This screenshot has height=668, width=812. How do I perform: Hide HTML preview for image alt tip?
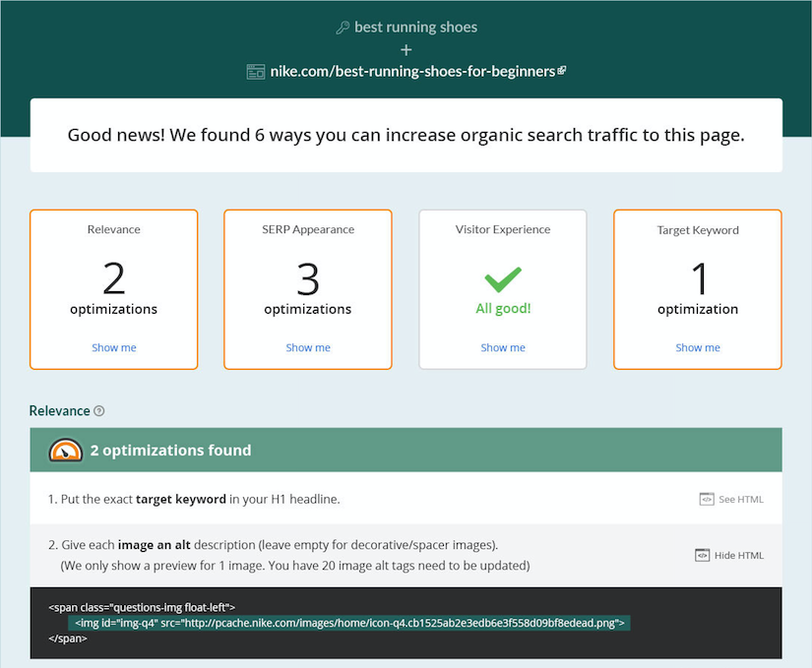pyautogui.click(x=738, y=555)
